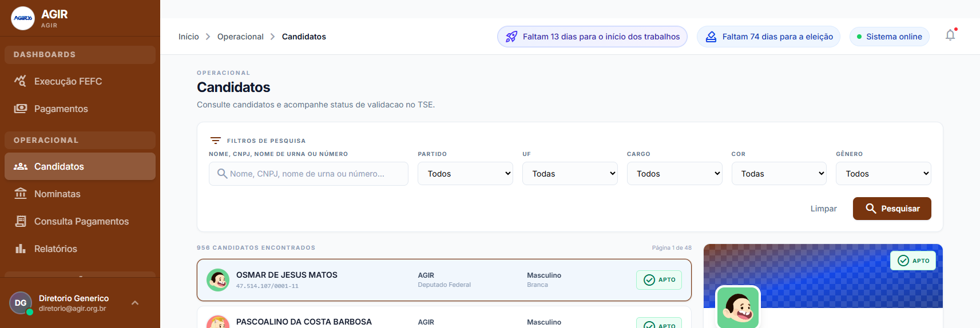Click 'Deputado Federal' in Osmar's row

tap(445, 285)
